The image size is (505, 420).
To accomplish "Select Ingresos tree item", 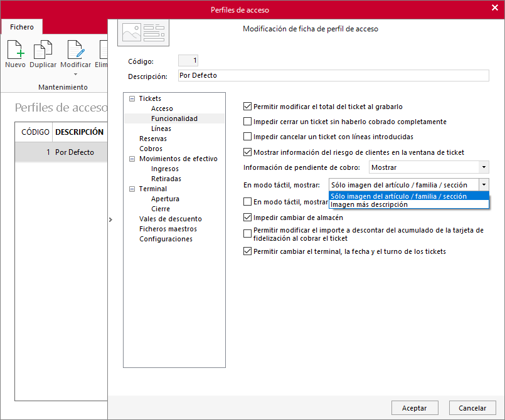I will point(165,169).
